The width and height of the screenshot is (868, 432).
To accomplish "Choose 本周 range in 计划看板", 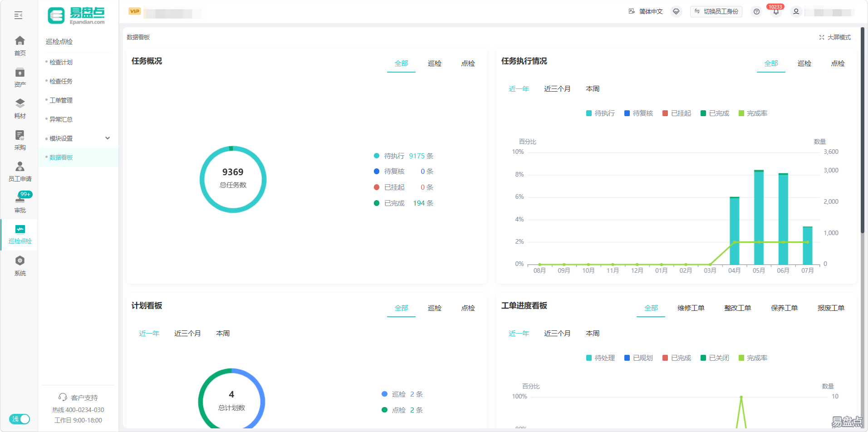I will click(223, 334).
